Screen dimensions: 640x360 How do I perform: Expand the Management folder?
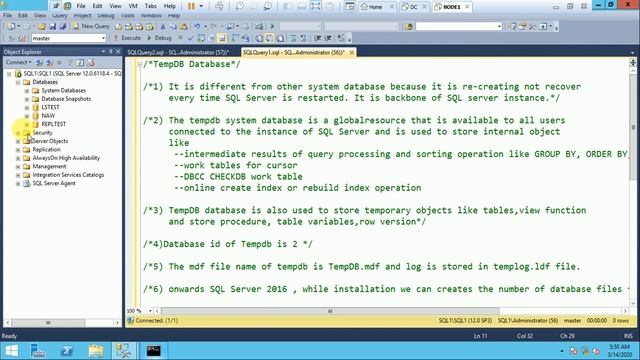coord(18,167)
